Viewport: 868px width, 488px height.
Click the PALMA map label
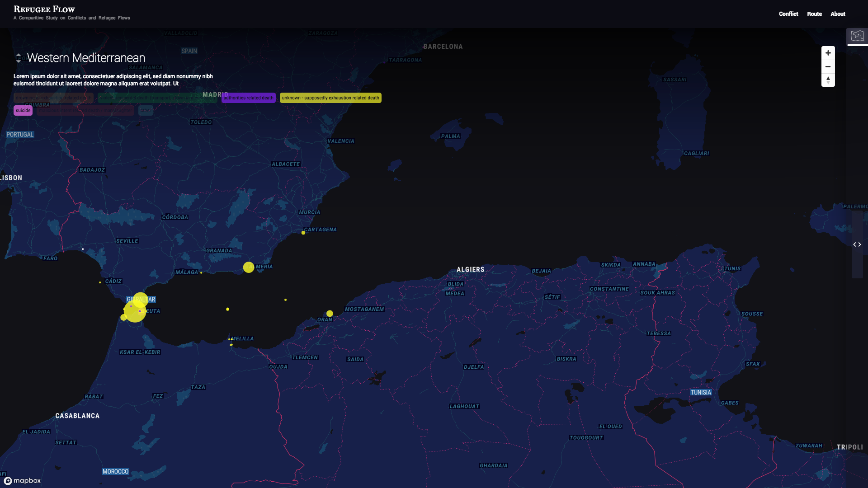coord(451,136)
